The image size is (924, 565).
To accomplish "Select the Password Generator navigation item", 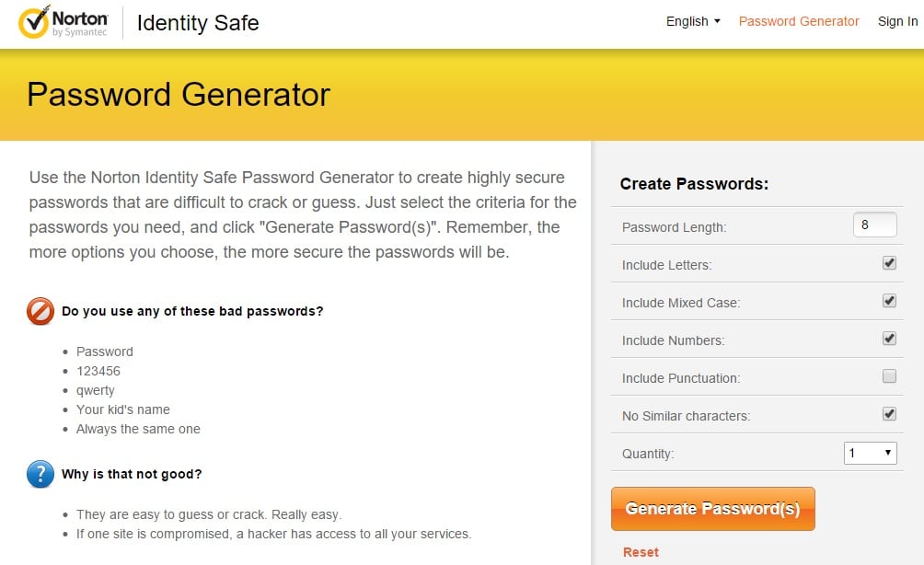I will (x=798, y=21).
